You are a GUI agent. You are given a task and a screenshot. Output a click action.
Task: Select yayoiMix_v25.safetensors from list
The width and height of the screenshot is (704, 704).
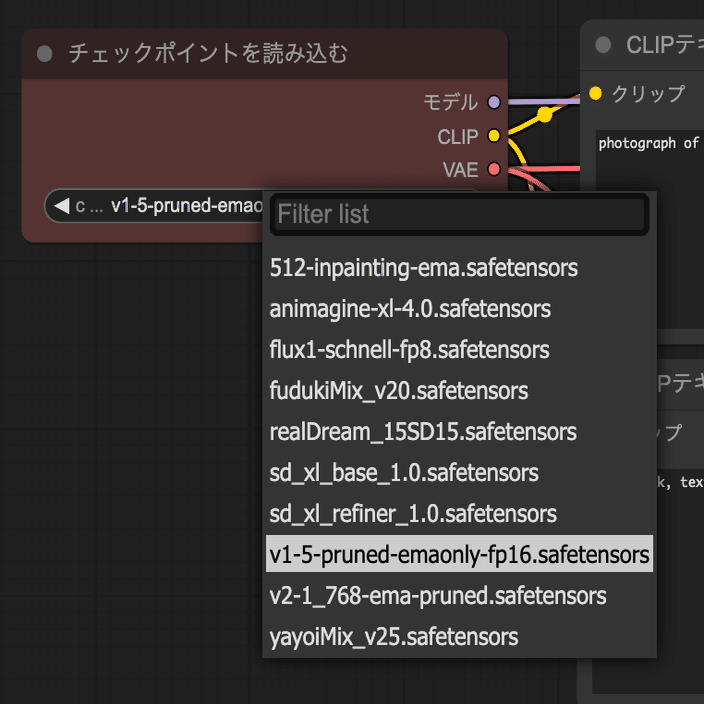459,637
